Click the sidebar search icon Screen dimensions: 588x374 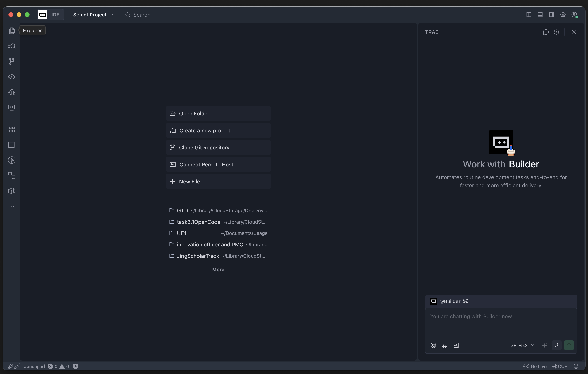click(x=12, y=46)
